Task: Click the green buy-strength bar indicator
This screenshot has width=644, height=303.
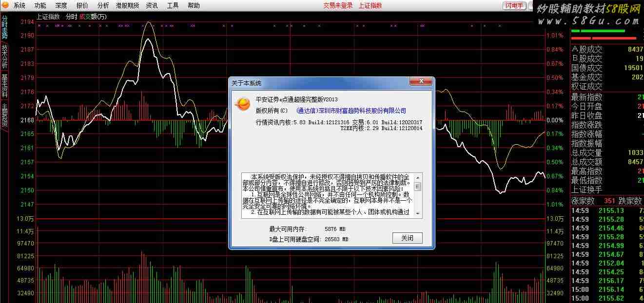Action: coord(598,31)
